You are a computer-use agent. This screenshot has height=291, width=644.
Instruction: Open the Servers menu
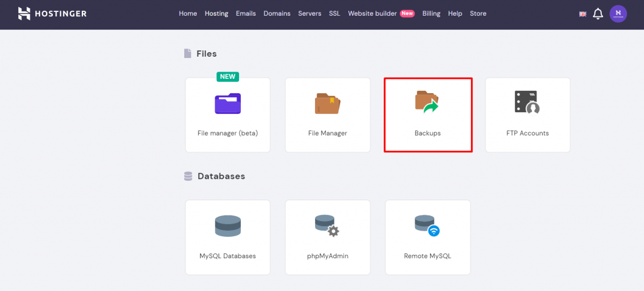(x=309, y=14)
